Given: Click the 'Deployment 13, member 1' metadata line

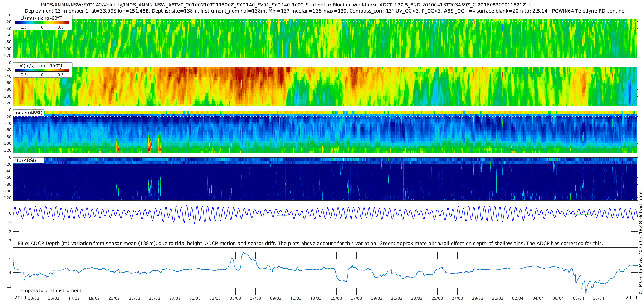Looking at the screenshot, I should point(325,11).
